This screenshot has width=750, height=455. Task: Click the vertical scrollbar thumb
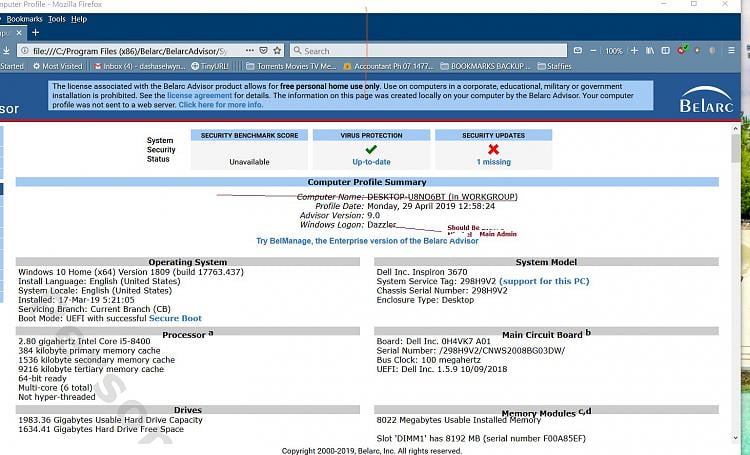coord(736,148)
